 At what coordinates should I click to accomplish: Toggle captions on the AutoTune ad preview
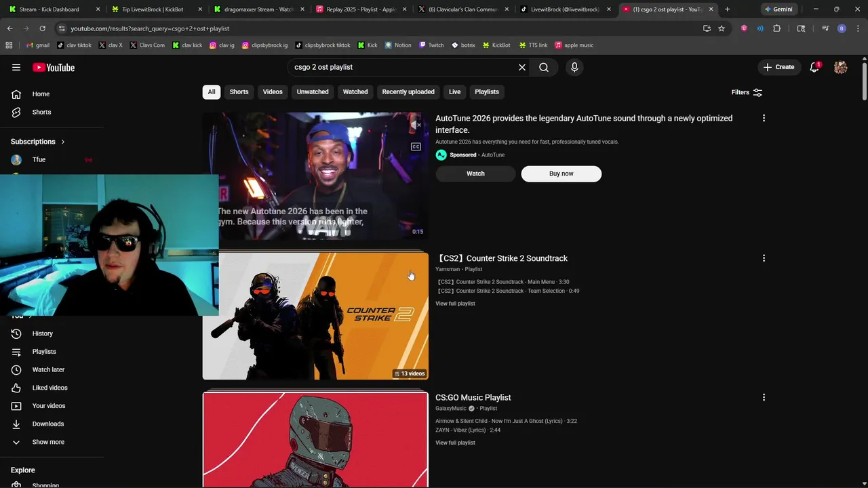(416, 146)
